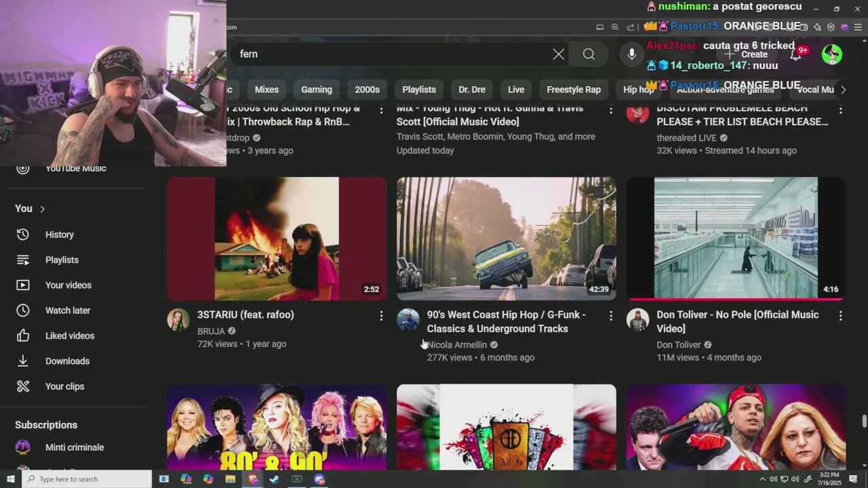Open options for 3STARIU video
The height and width of the screenshot is (488, 868).
coord(381,316)
